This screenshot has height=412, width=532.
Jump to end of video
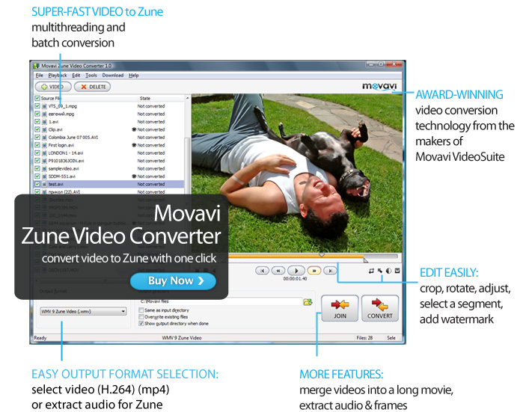point(330,271)
